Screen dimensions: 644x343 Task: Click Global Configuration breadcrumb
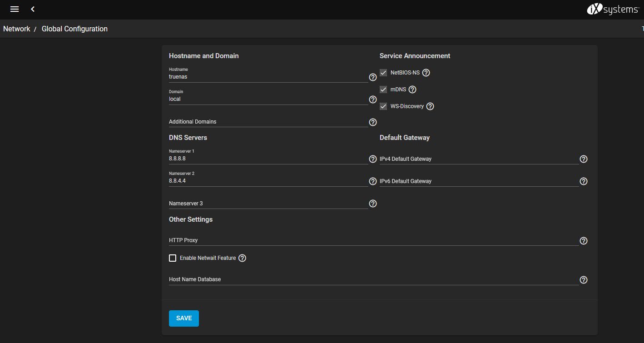pos(74,29)
